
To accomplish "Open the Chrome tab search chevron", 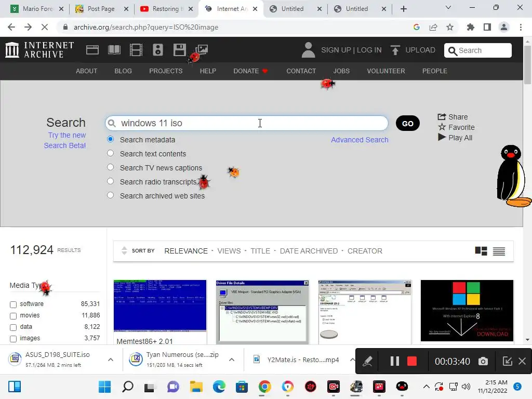I will (x=448, y=7).
